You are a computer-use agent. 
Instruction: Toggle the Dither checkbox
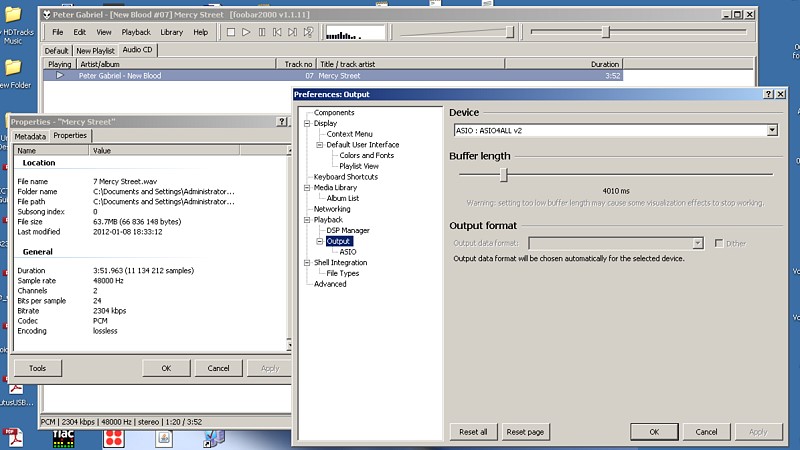click(719, 243)
